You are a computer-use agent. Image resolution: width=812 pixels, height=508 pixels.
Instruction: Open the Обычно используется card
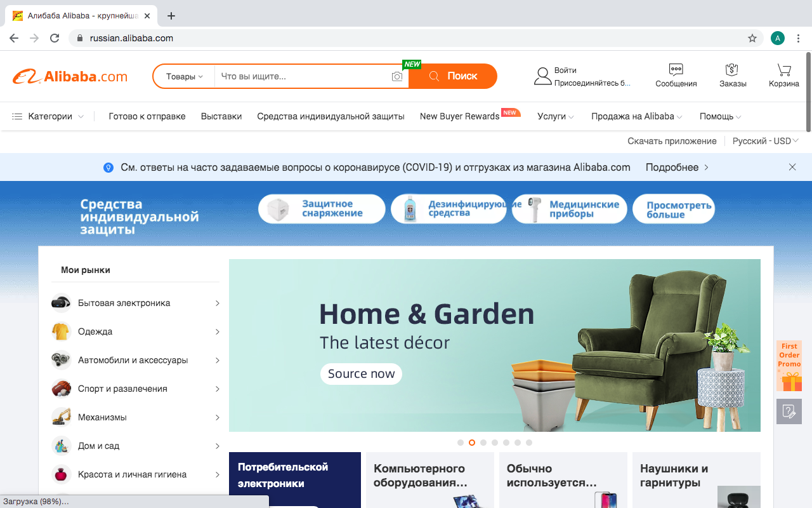point(563,480)
